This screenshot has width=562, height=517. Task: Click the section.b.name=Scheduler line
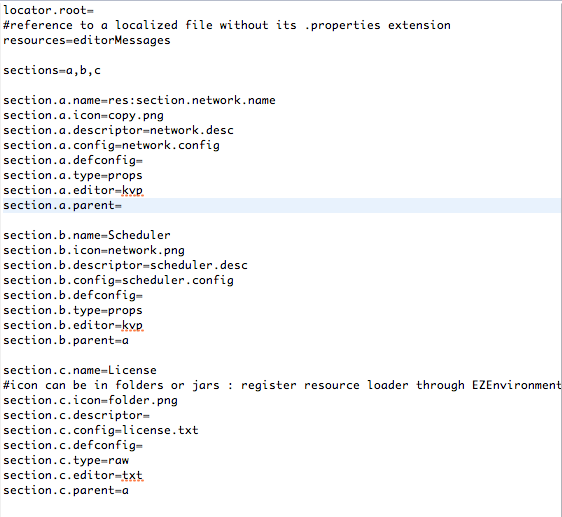(x=87, y=236)
